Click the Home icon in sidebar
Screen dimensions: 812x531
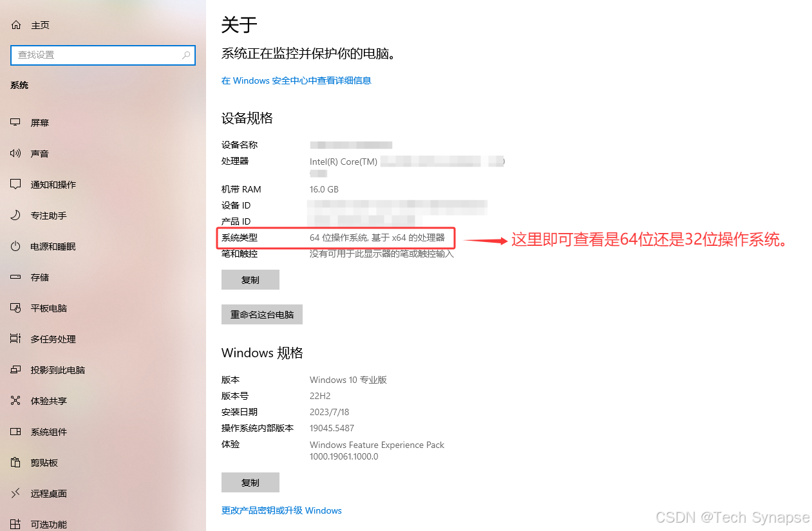[x=16, y=25]
